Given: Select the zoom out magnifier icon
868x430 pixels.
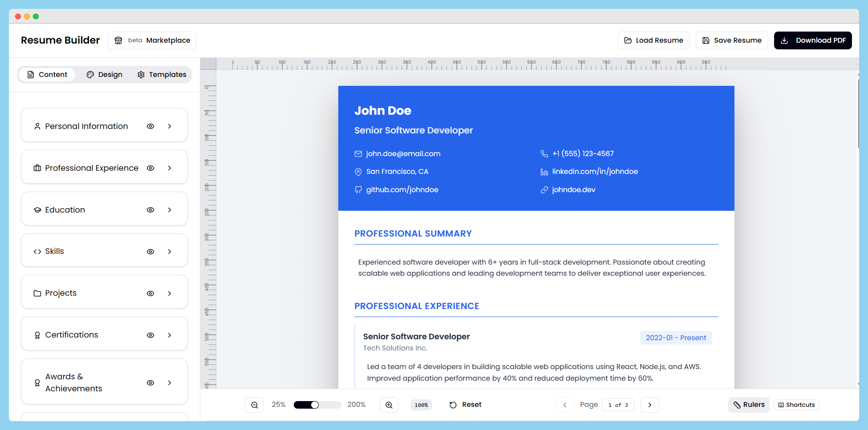Looking at the screenshot, I should (x=254, y=405).
